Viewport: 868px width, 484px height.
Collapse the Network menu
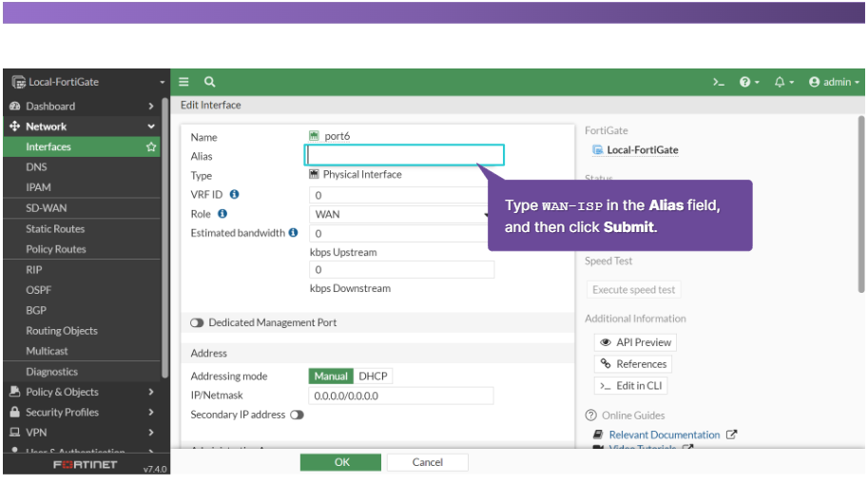coord(82,126)
